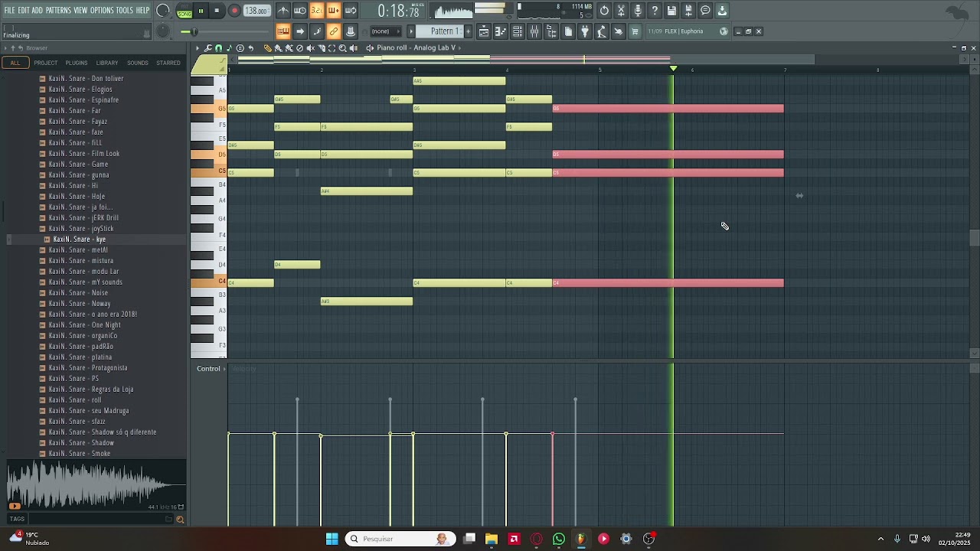Click the master pitch knob
This screenshot has height=551, width=980.
click(163, 31)
